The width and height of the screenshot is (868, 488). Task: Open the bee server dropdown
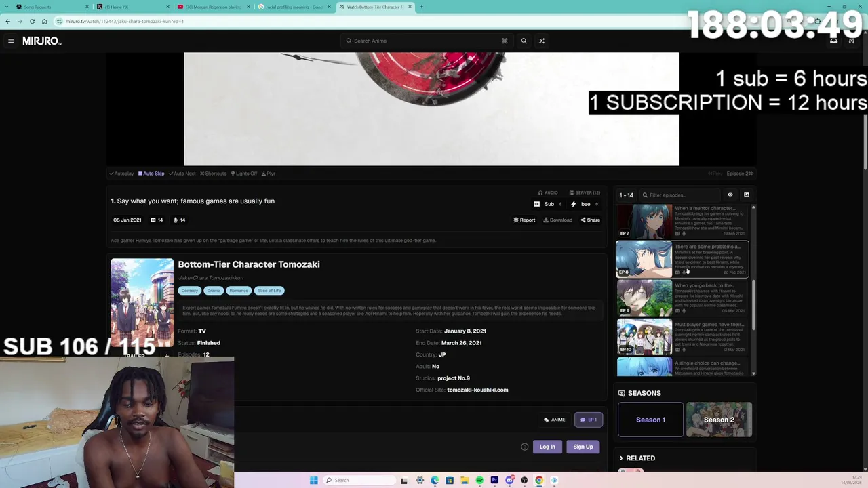click(585, 204)
